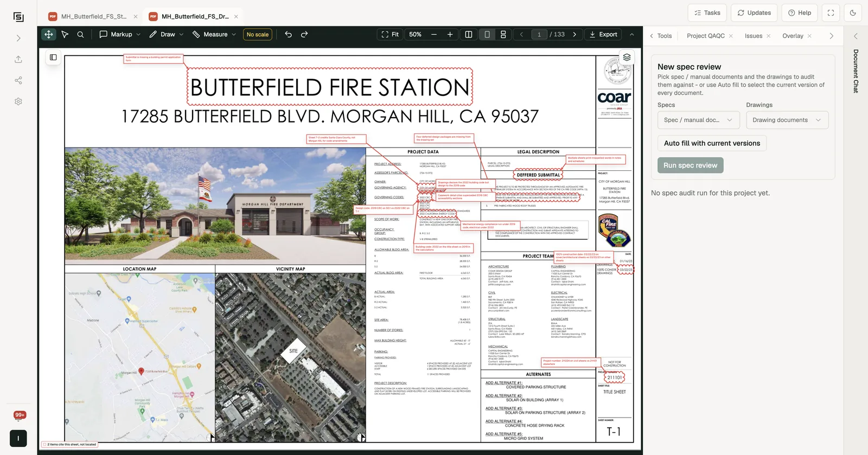Viewport: 868px width, 455px height.
Task: Go to the previous page
Action: (x=521, y=34)
